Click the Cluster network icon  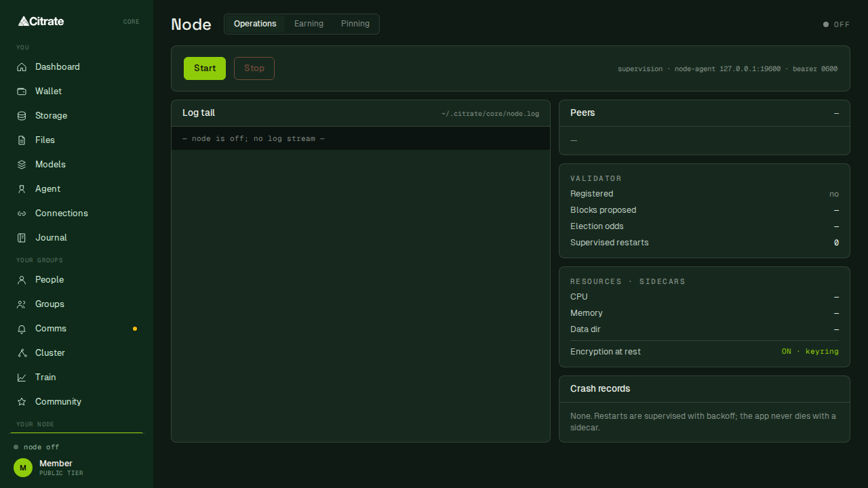(x=22, y=353)
